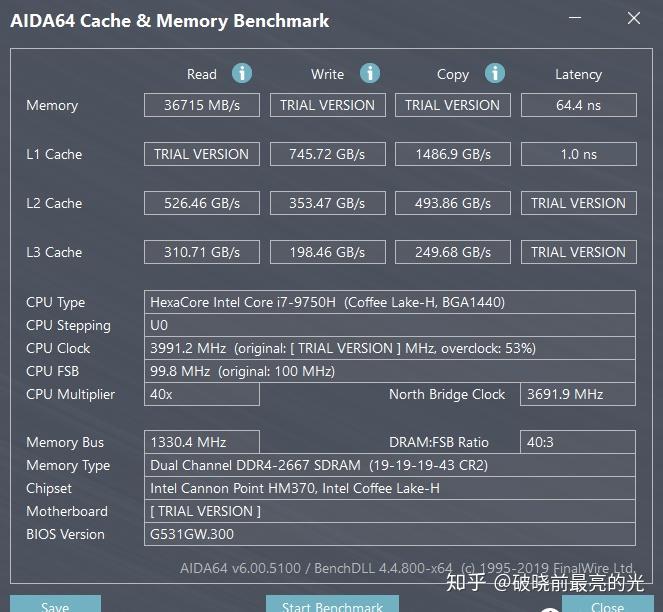Select L2 Cache Read value 526.46 GB/s
Viewport: 663px width, 612px height.
click(202, 203)
